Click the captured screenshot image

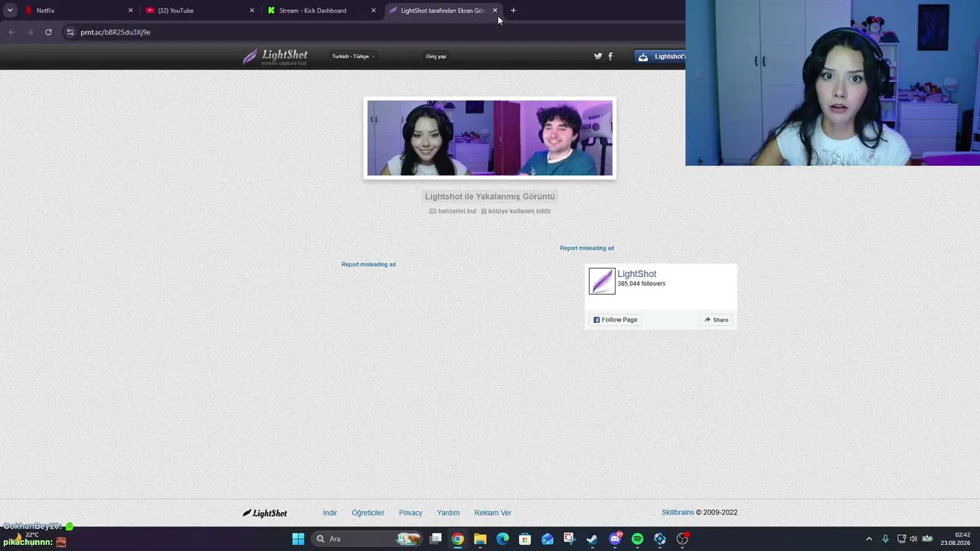coord(490,139)
